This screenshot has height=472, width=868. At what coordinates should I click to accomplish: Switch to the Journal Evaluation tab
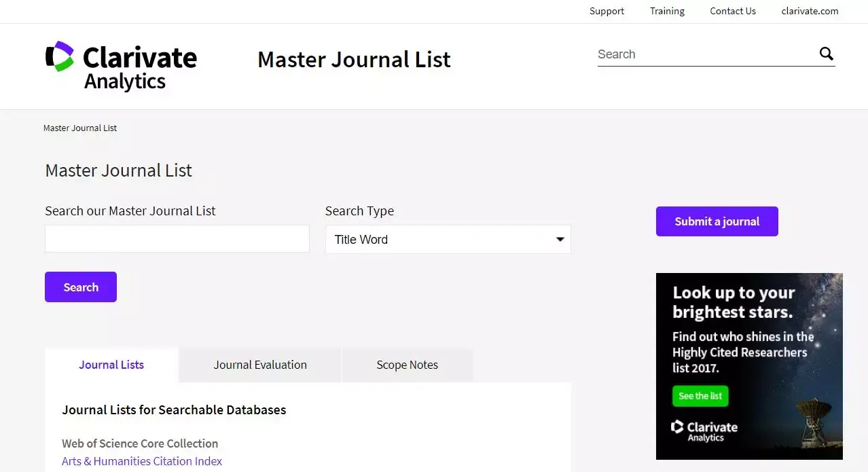click(260, 365)
